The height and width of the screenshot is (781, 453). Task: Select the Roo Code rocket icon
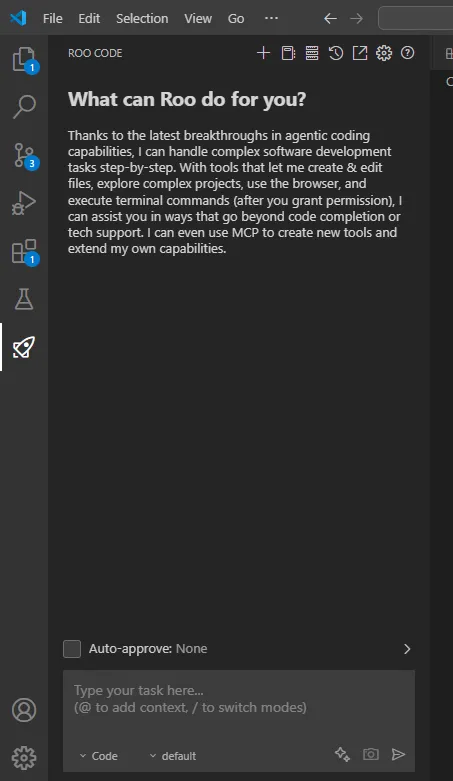[24, 347]
